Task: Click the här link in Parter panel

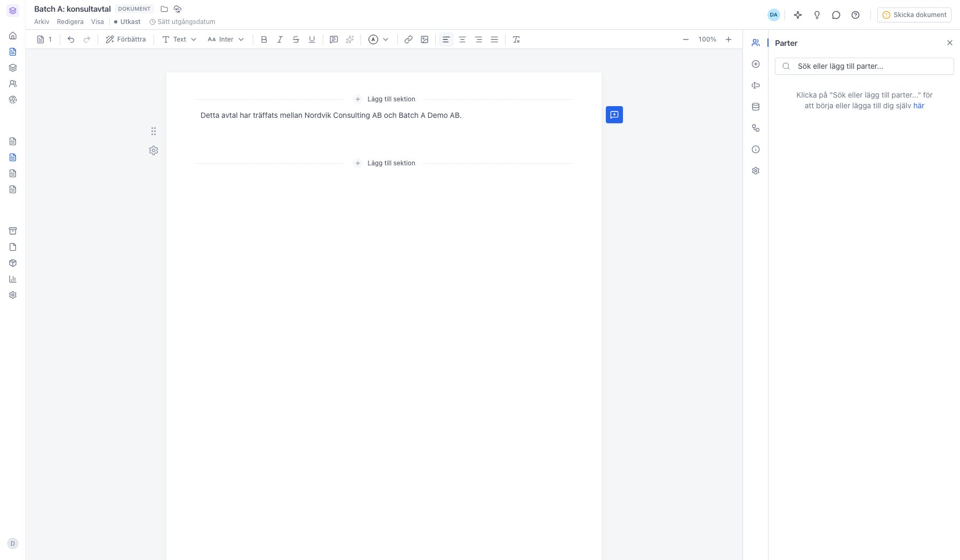Action: (x=919, y=106)
